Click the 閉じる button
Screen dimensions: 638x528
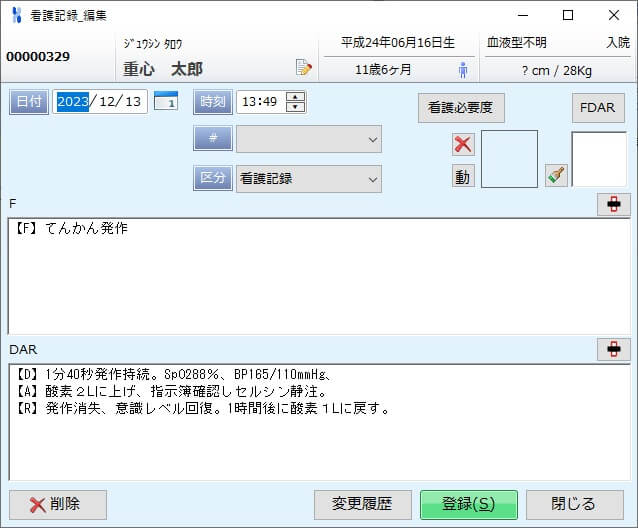(575, 505)
